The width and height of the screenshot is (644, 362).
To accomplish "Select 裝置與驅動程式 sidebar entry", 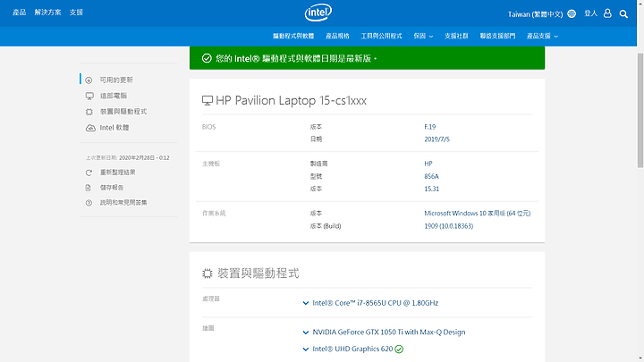I will click(x=123, y=112).
